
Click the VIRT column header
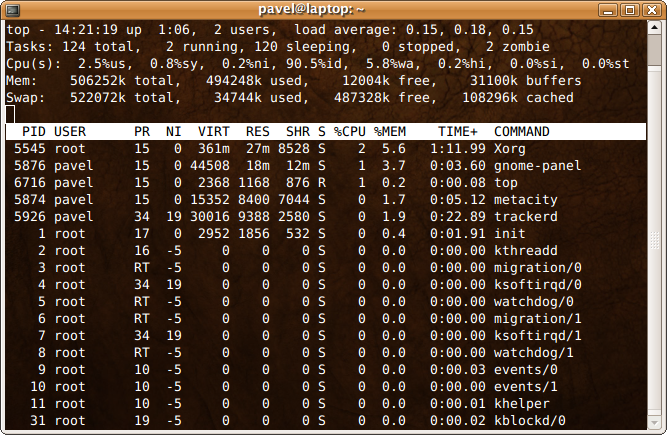coord(214,132)
